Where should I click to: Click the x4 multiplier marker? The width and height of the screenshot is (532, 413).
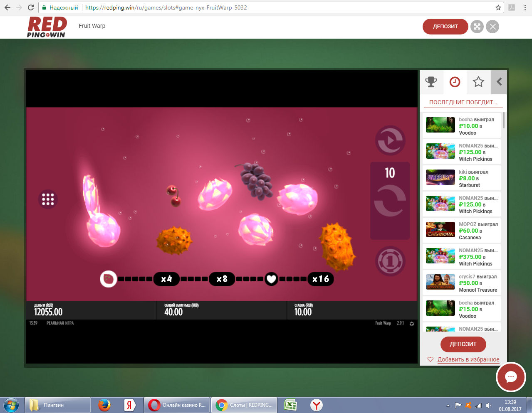(x=166, y=279)
